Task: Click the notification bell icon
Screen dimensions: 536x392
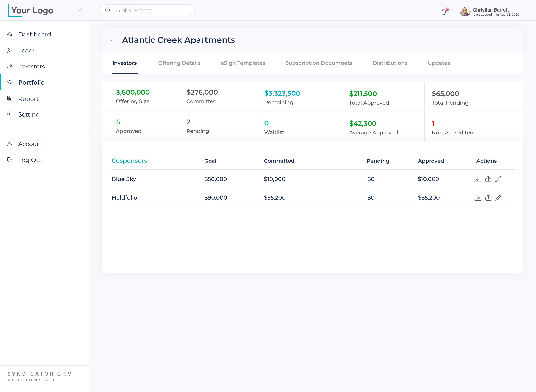Action: pyautogui.click(x=444, y=12)
